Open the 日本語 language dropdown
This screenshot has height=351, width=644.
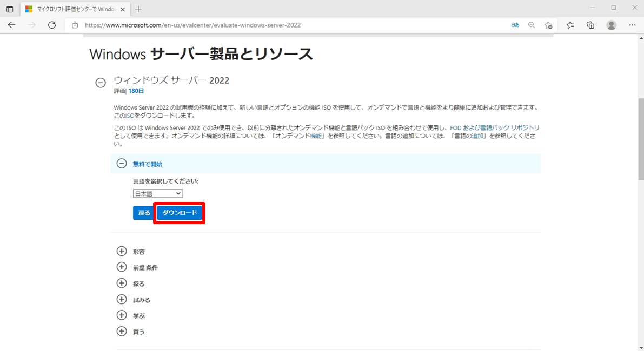(158, 193)
